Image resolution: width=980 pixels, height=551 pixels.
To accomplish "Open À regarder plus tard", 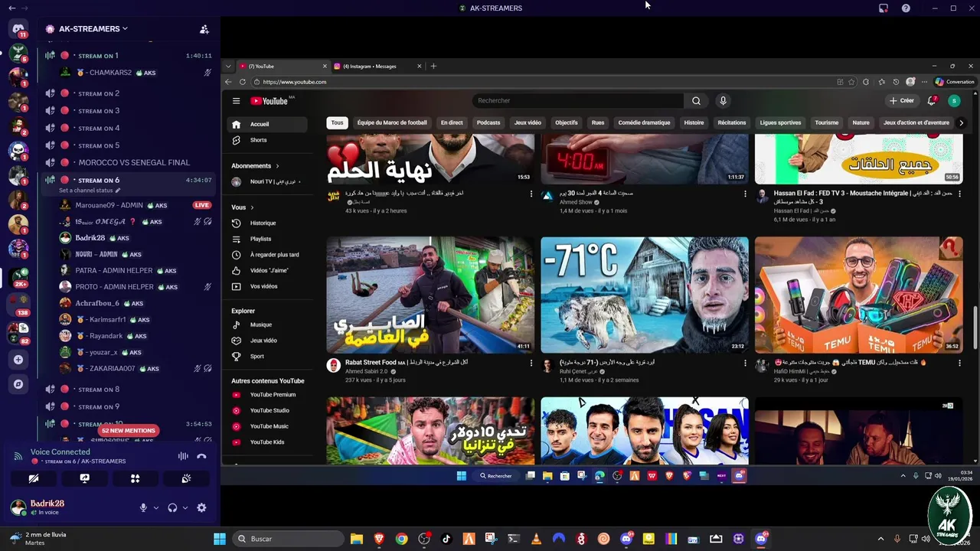I will 268,255.
